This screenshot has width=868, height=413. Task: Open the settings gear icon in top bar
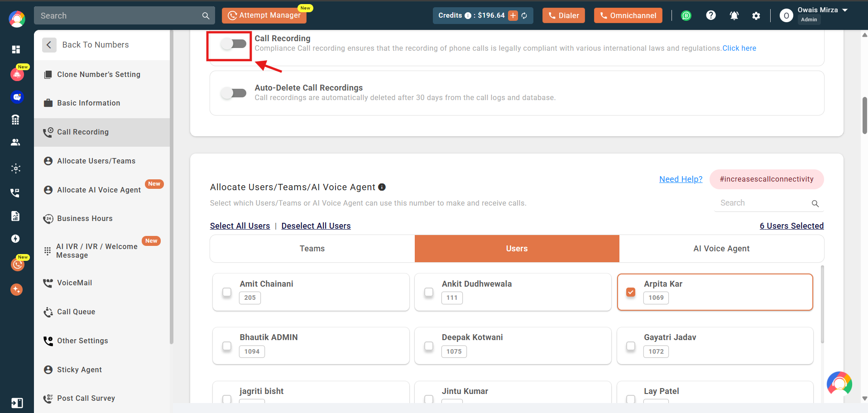(x=756, y=16)
